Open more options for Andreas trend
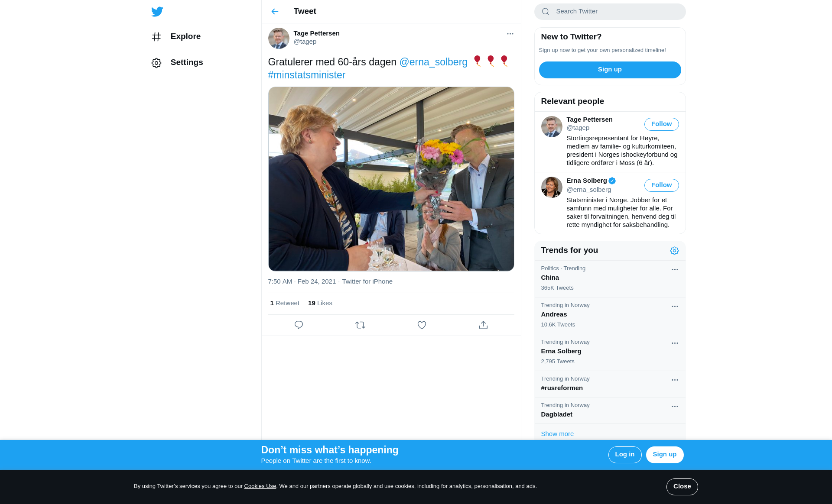Viewport: 832px width, 504px height. tap(675, 307)
